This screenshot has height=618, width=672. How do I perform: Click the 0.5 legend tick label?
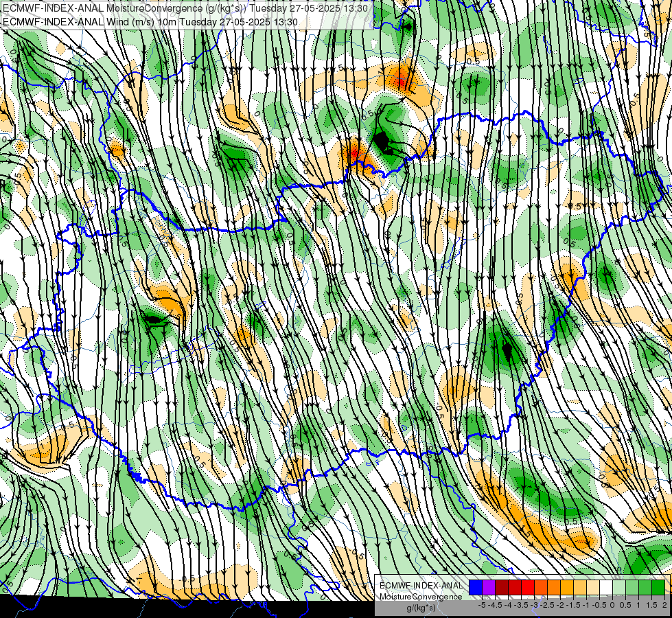[625, 605]
